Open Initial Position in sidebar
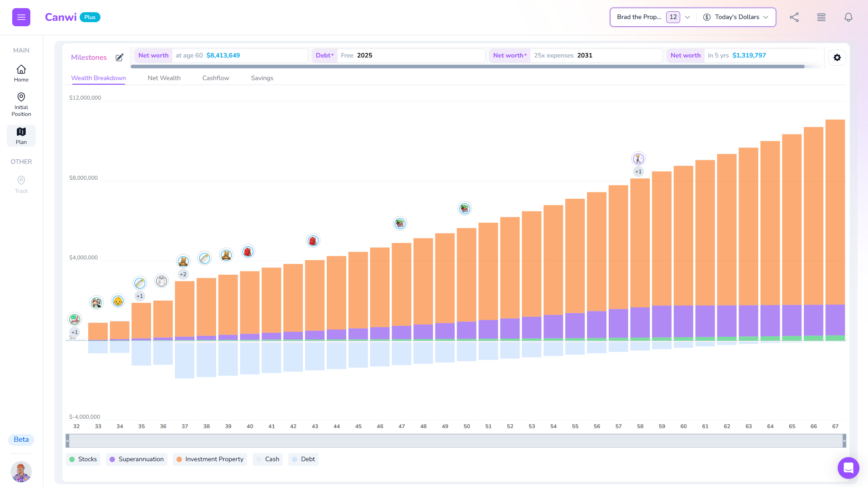 point(21,104)
